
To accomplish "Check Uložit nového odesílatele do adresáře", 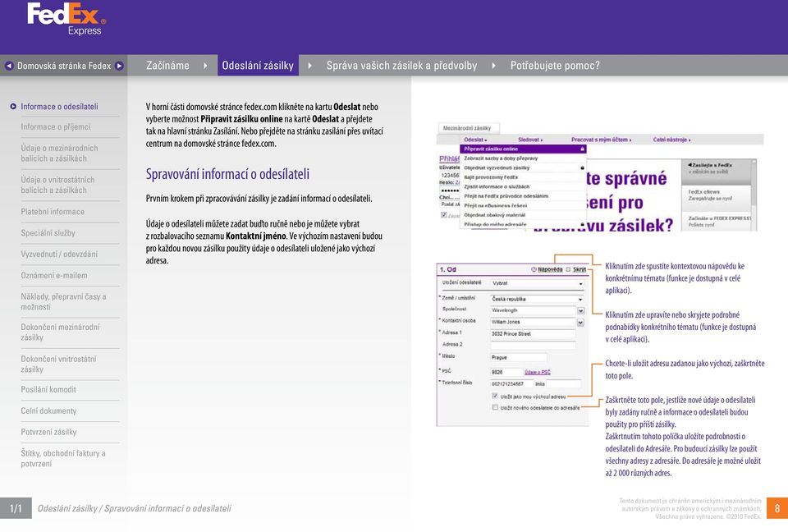I will [x=495, y=407].
